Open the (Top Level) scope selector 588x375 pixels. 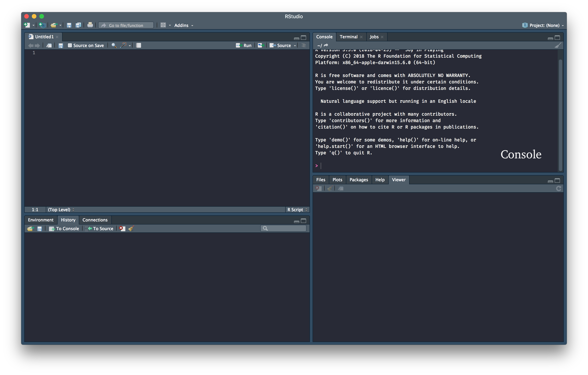61,209
